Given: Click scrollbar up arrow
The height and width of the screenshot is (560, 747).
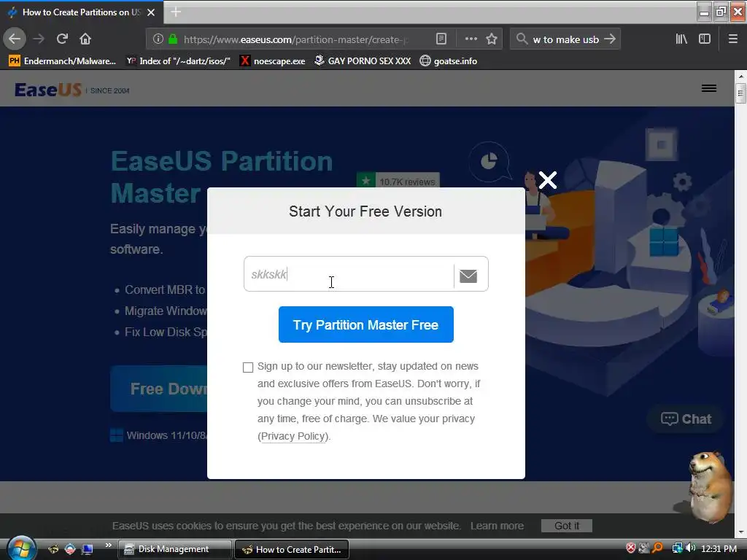Looking at the screenshot, I should click(x=741, y=76).
